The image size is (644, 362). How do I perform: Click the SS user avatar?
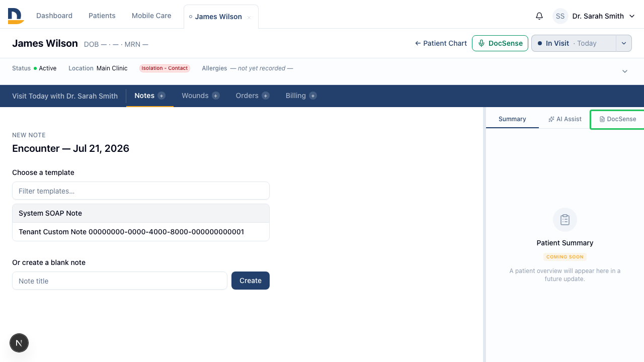(560, 16)
